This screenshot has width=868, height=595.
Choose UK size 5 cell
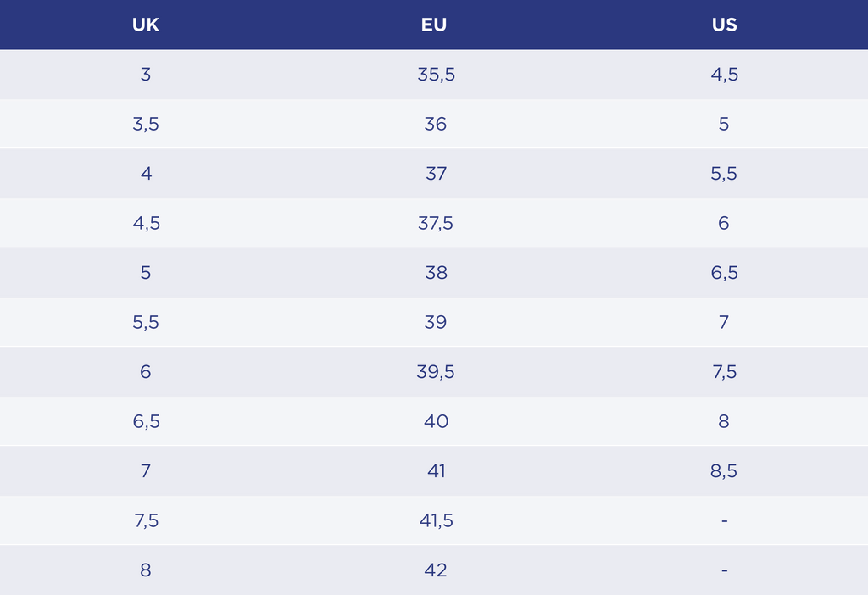point(146,273)
